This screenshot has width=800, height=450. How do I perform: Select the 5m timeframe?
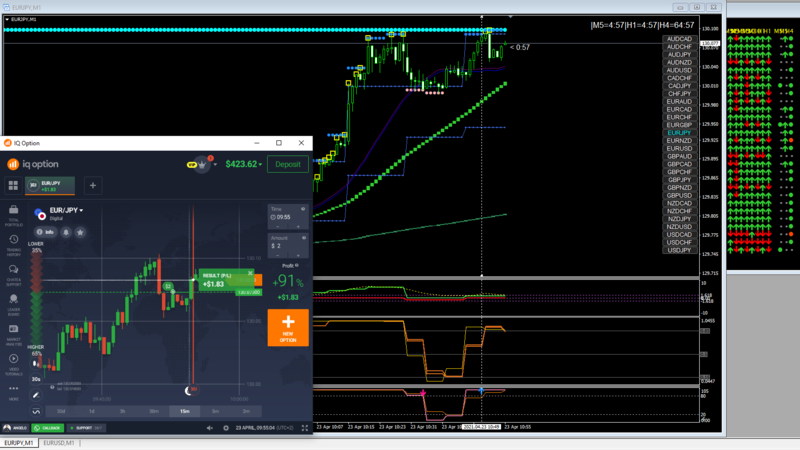tap(215, 411)
